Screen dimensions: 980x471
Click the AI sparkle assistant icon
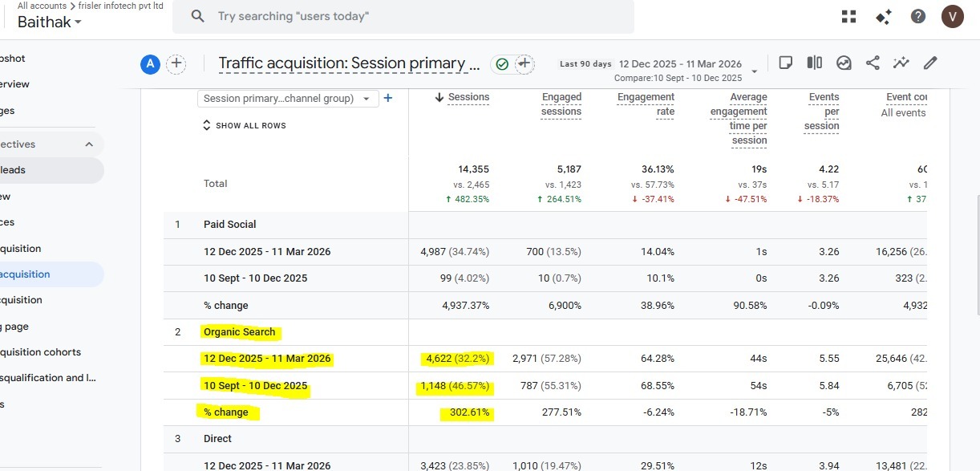pos(884,17)
